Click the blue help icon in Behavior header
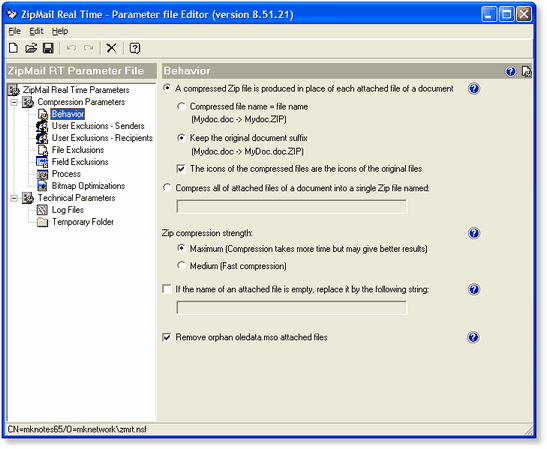The width and height of the screenshot is (547, 449). point(510,72)
